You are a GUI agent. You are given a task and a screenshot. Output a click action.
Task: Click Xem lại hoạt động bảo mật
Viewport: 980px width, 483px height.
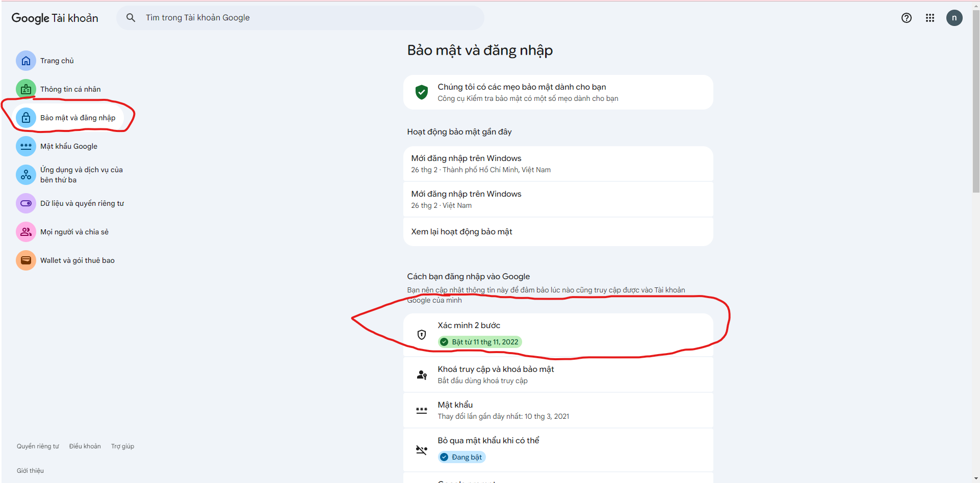tap(558, 232)
